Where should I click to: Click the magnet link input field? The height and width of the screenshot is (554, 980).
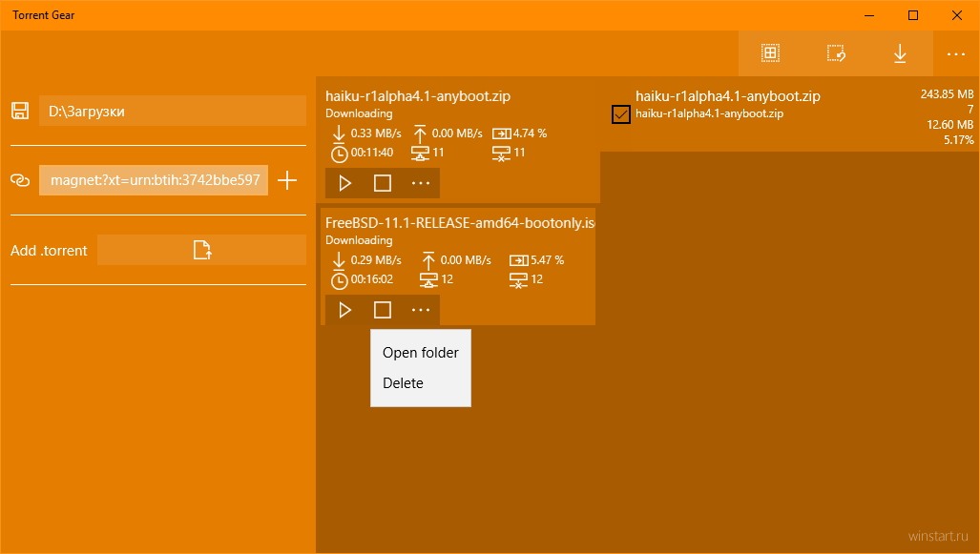click(x=154, y=180)
